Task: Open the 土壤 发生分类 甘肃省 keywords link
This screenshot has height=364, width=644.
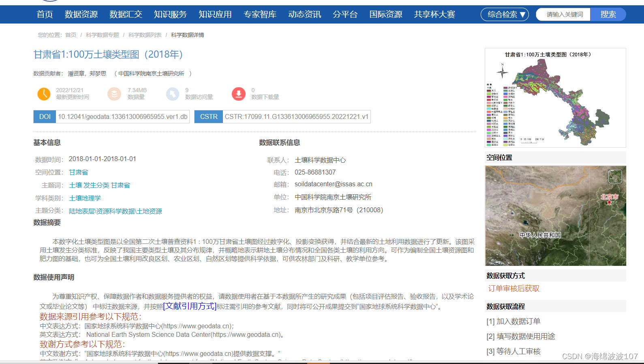Action: [x=100, y=185]
